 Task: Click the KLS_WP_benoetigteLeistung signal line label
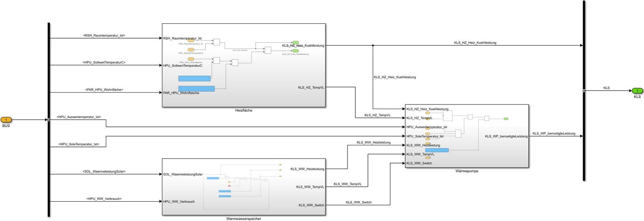tap(553, 133)
